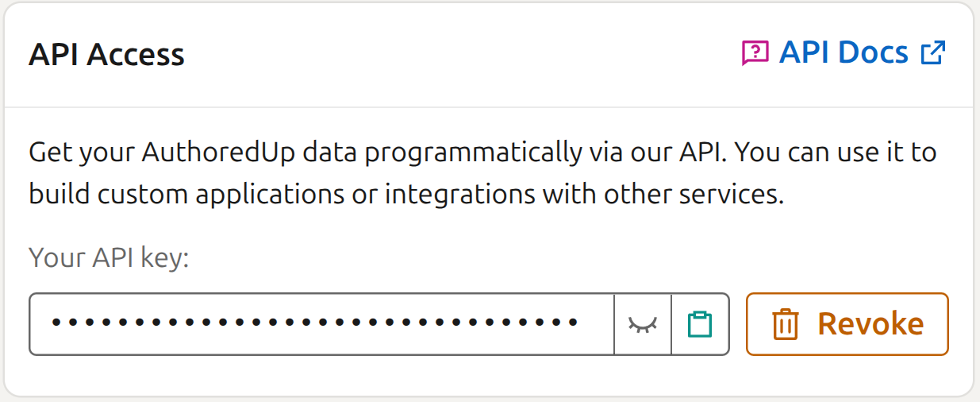The width and height of the screenshot is (980, 402).
Task: Click the help bubble left of API Docs
Action: click(x=755, y=53)
